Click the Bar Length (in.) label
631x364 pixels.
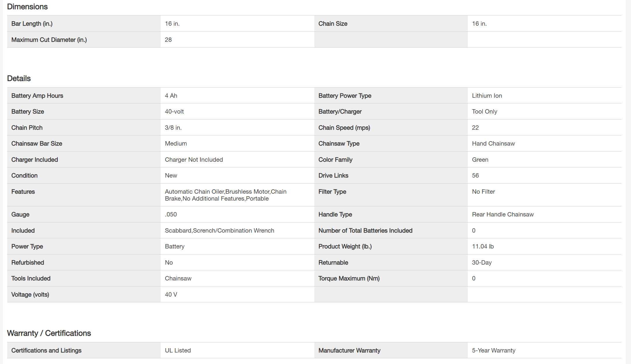(x=32, y=24)
